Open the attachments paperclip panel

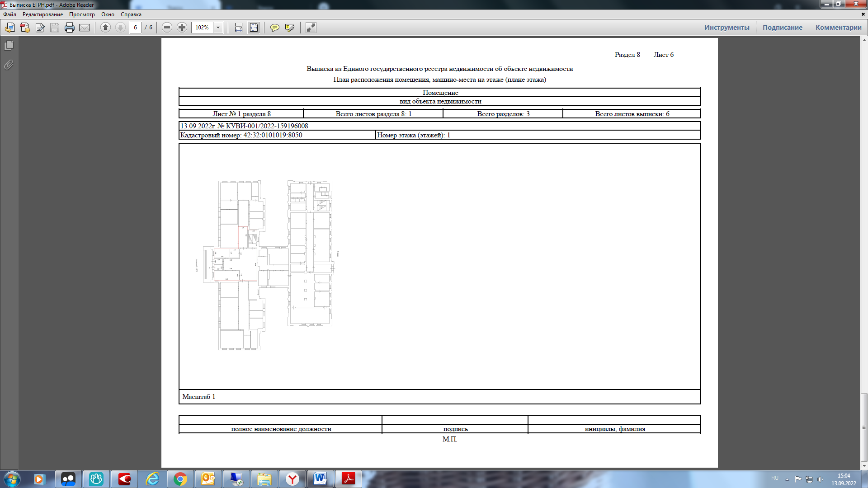9,65
